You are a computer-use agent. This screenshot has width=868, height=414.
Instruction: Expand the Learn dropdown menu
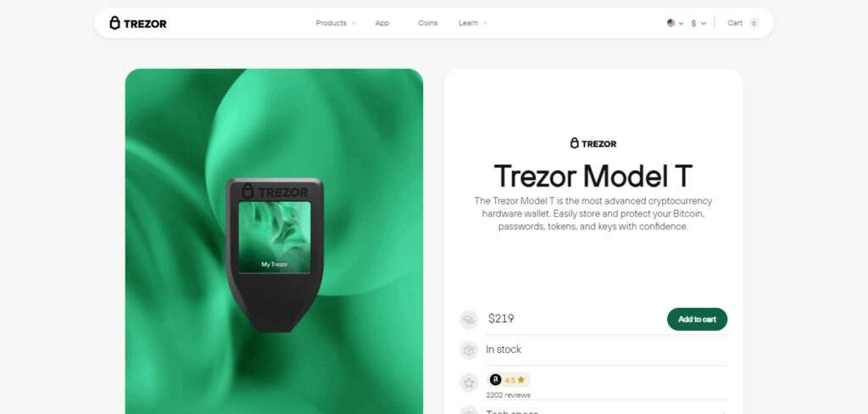click(x=473, y=23)
